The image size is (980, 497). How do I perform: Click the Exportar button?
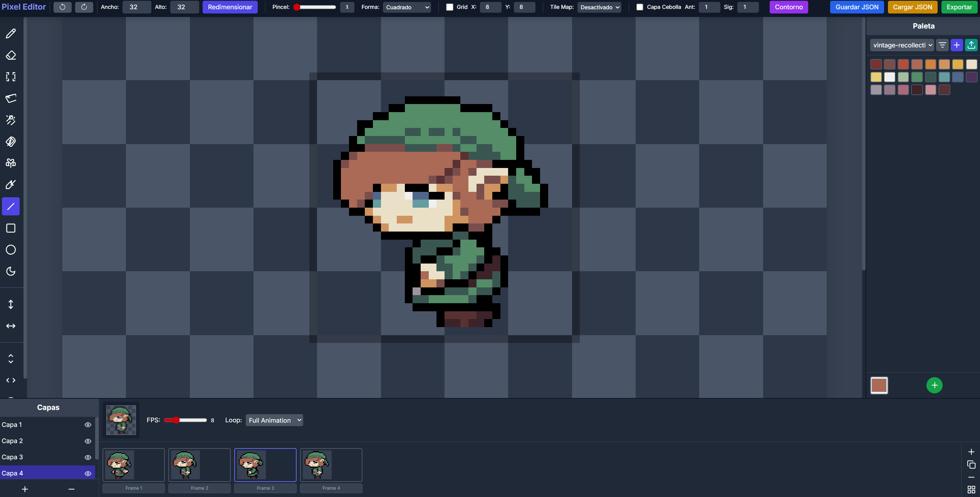959,7
